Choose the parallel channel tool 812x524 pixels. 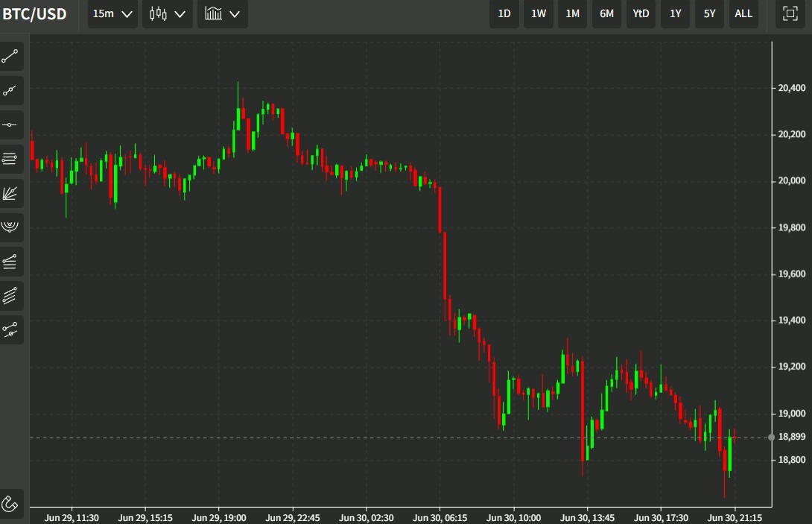click(11, 296)
